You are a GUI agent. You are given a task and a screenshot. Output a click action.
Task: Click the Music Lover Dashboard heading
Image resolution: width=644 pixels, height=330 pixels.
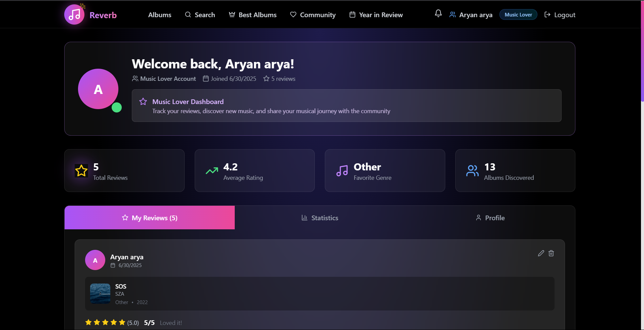(188, 102)
